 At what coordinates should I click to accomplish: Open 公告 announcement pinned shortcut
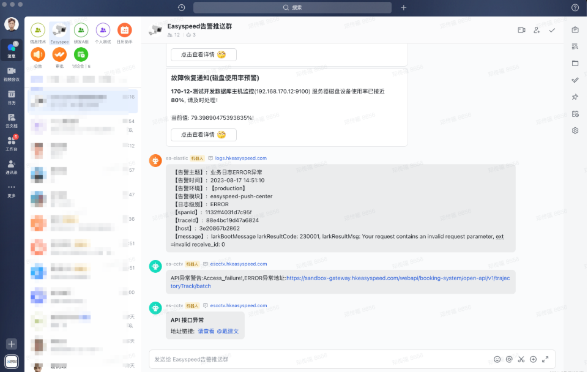[38, 58]
